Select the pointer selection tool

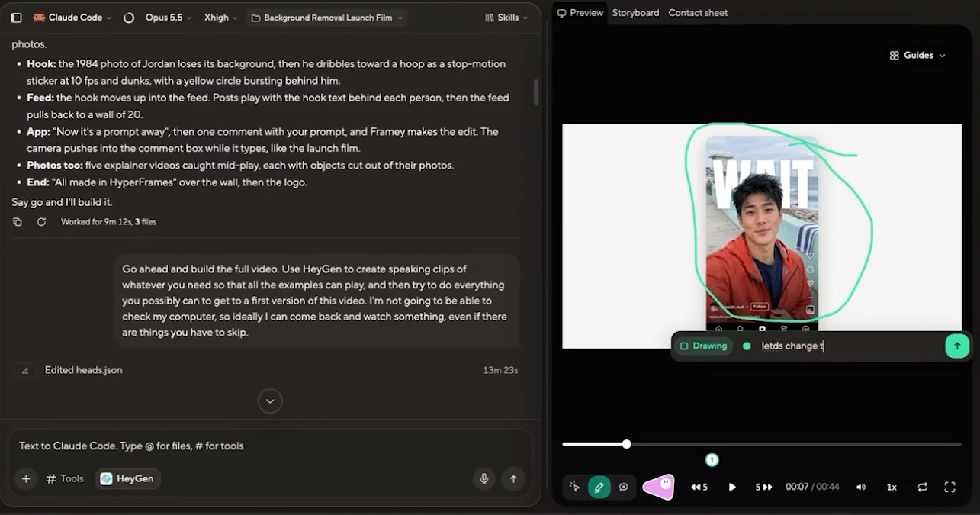coord(574,487)
